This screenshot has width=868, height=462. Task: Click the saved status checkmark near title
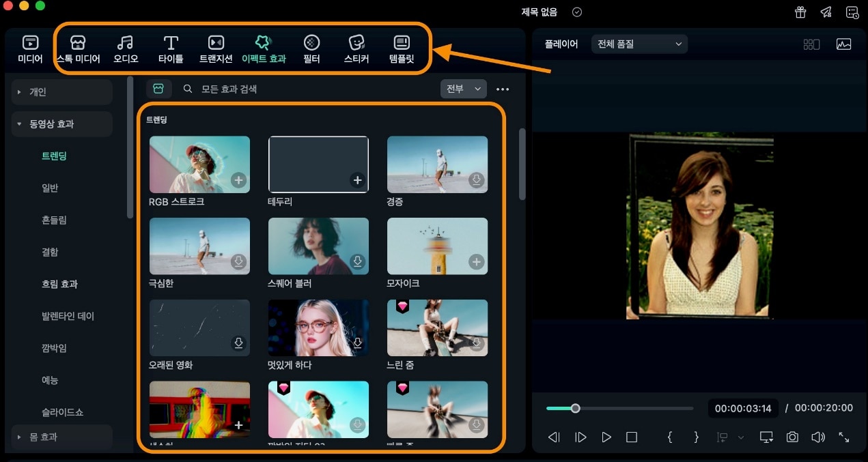577,12
